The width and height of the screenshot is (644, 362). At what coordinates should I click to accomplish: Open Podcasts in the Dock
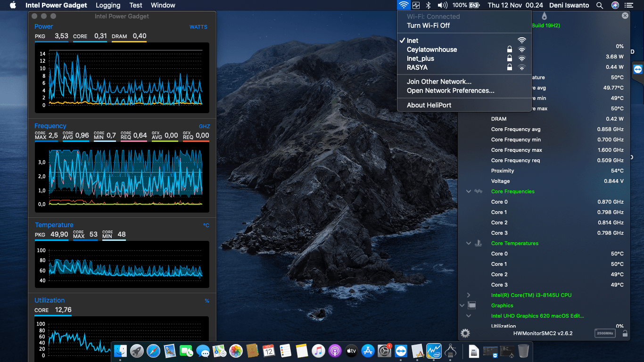point(335,351)
